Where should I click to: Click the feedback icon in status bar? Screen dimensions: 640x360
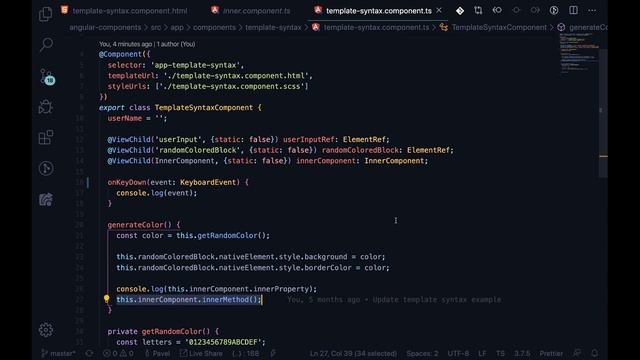pos(576,353)
